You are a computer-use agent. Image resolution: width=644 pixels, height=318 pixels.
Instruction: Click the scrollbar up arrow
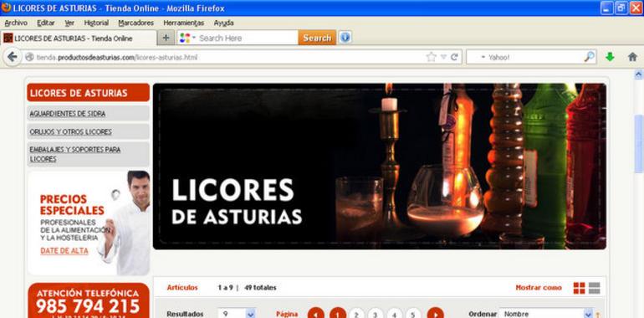tap(639, 74)
